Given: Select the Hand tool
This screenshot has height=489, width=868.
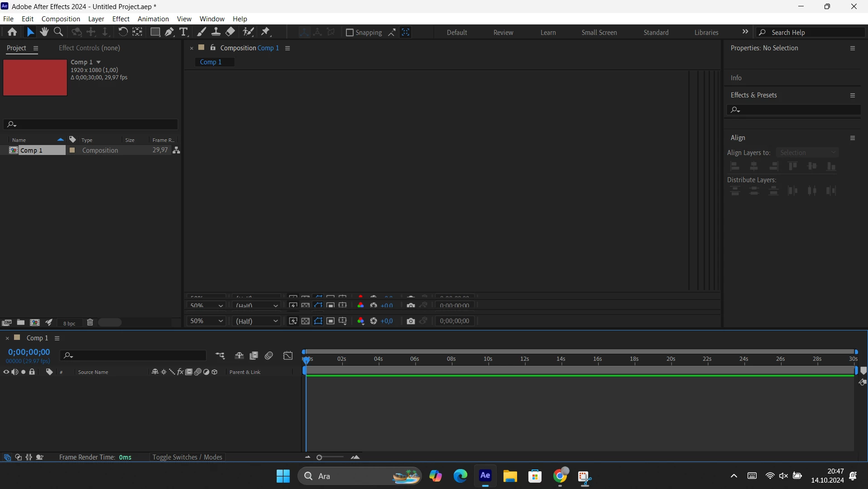Looking at the screenshot, I should pos(44,32).
